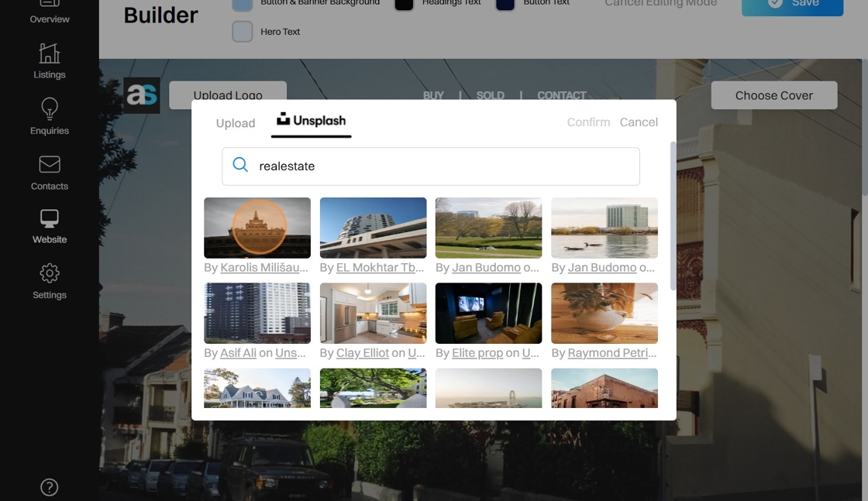Screen dimensions: 868x501
Task: Select the Raymond Petrik plant photo
Action: pyautogui.click(x=604, y=313)
